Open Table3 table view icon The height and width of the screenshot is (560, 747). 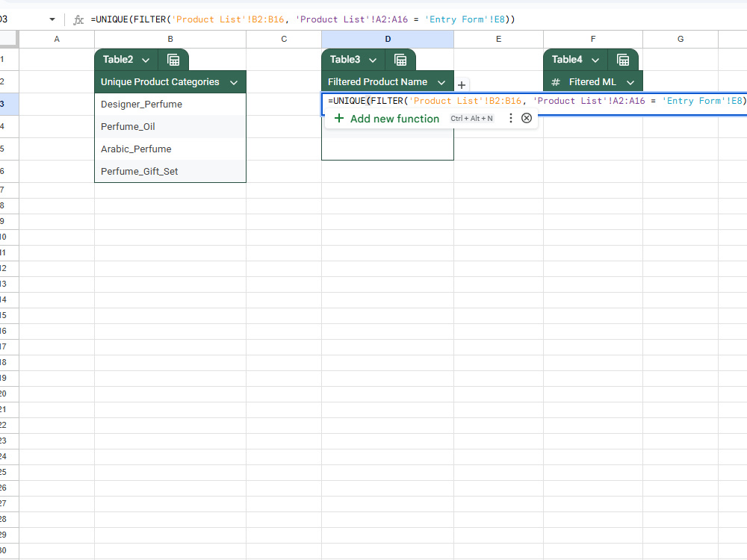[400, 60]
